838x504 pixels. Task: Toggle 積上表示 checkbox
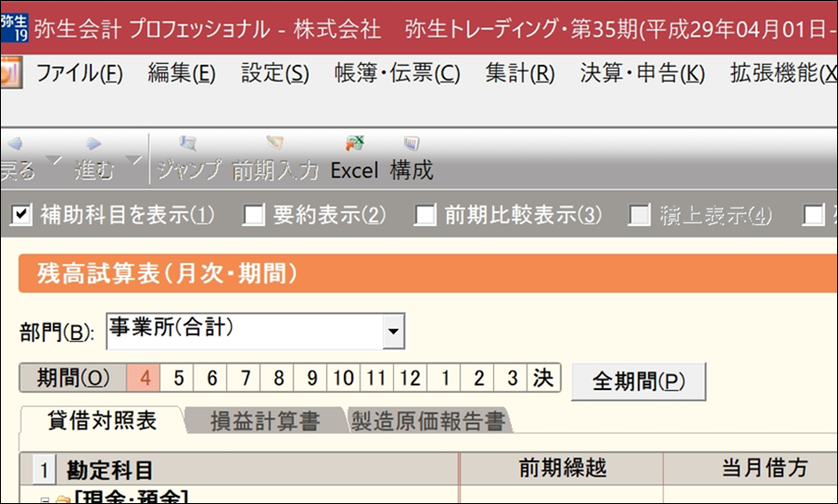640,215
